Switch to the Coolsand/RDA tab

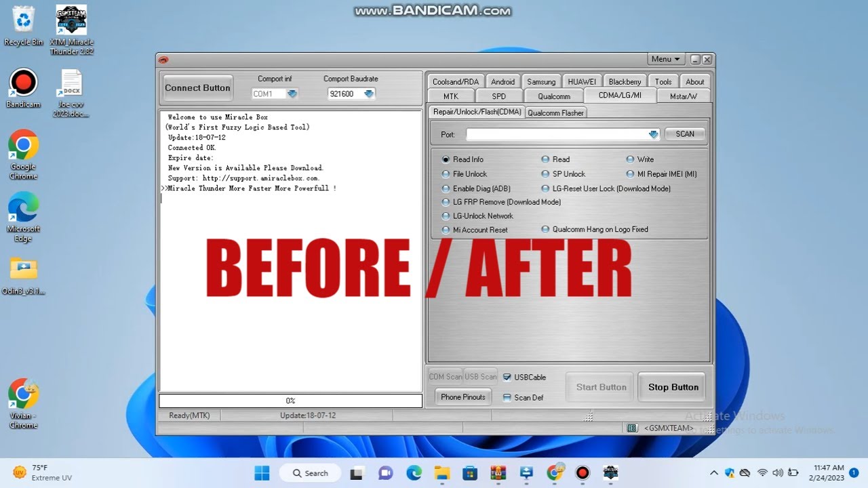tap(456, 81)
